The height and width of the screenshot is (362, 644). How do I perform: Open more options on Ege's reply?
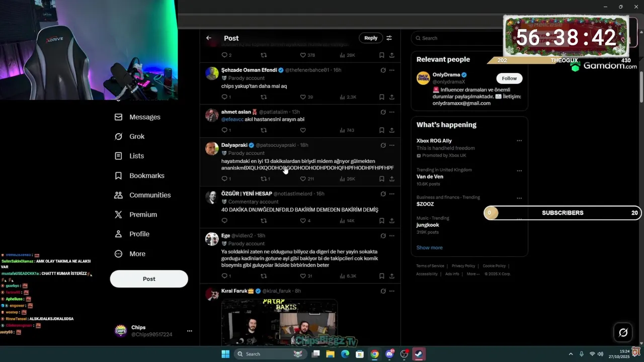coord(392,236)
